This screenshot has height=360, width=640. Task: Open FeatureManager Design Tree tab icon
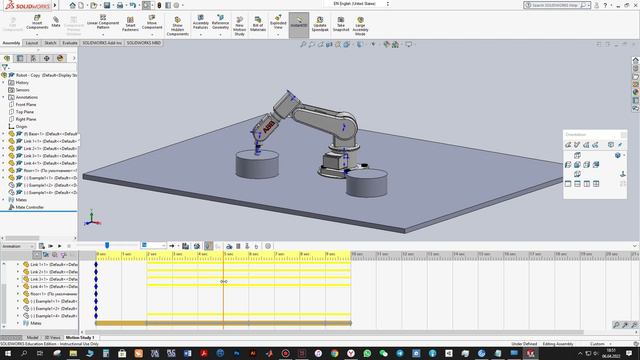point(7,58)
